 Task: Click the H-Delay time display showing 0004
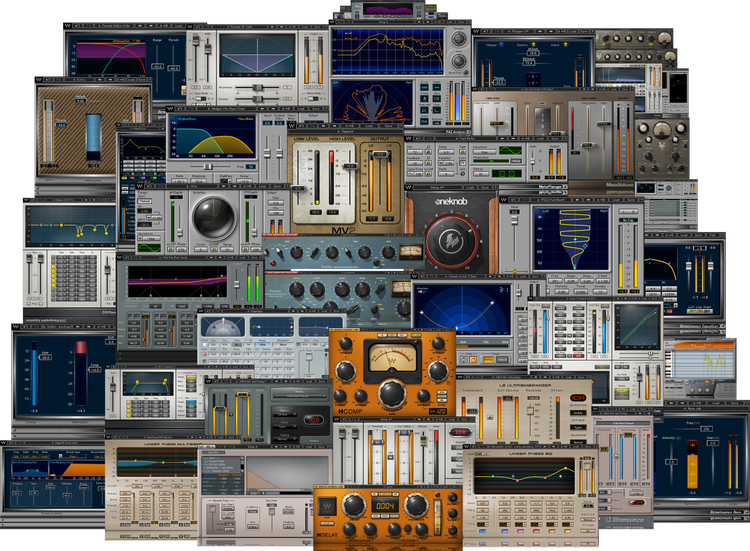[385, 506]
